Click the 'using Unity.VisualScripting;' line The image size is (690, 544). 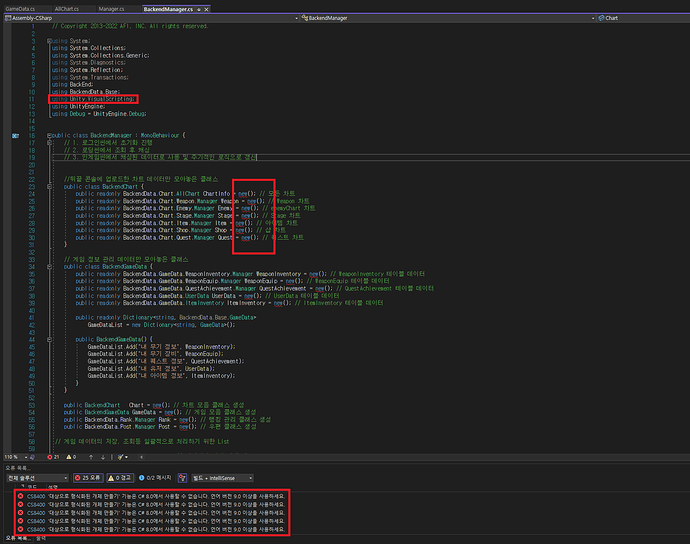pos(93,99)
